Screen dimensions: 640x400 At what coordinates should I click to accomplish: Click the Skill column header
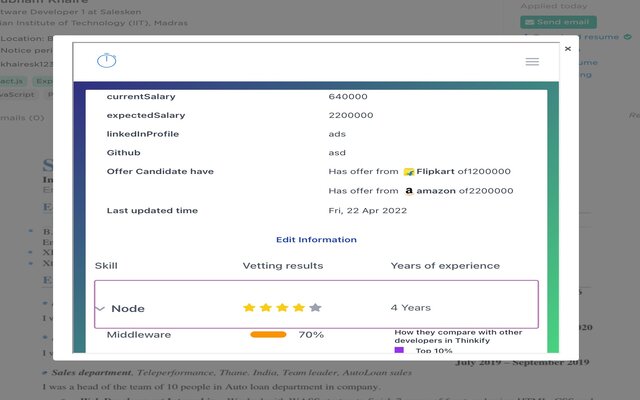coord(106,266)
